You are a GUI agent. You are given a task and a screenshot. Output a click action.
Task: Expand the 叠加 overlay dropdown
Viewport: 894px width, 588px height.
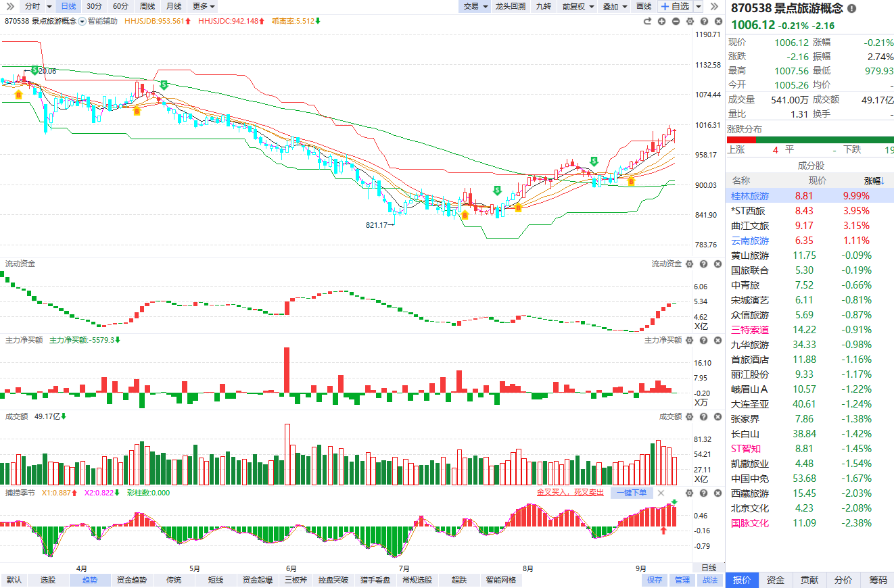(x=615, y=6)
